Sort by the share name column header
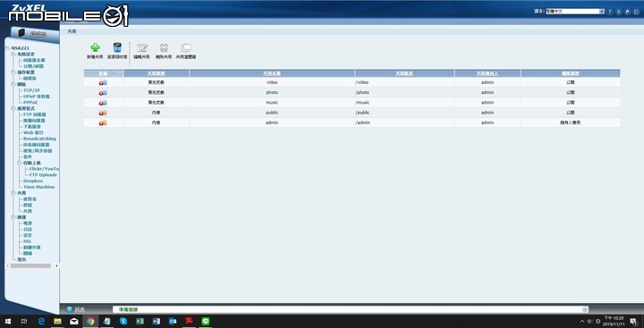The image size is (644, 328). tap(272, 73)
